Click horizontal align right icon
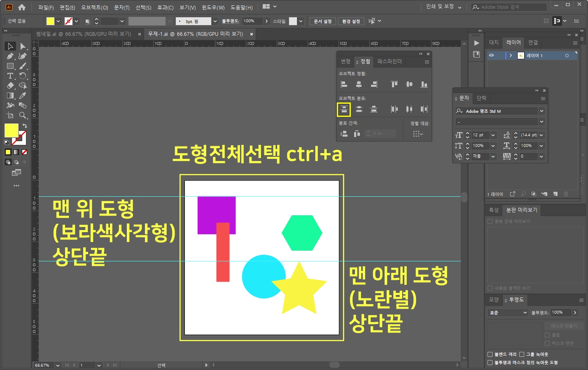Image resolution: width=588 pixels, height=370 pixels. tap(374, 84)
